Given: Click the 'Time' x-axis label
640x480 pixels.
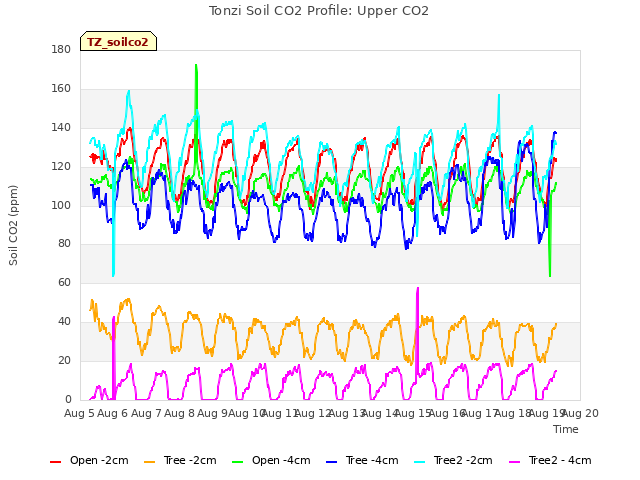Looking at the screenshot, I should pos(566,429).
